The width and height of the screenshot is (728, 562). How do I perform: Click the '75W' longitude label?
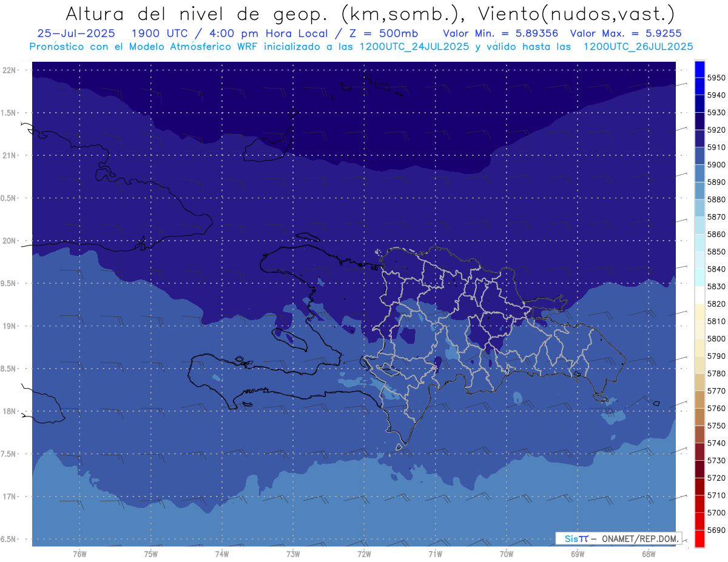click(151, 554)
